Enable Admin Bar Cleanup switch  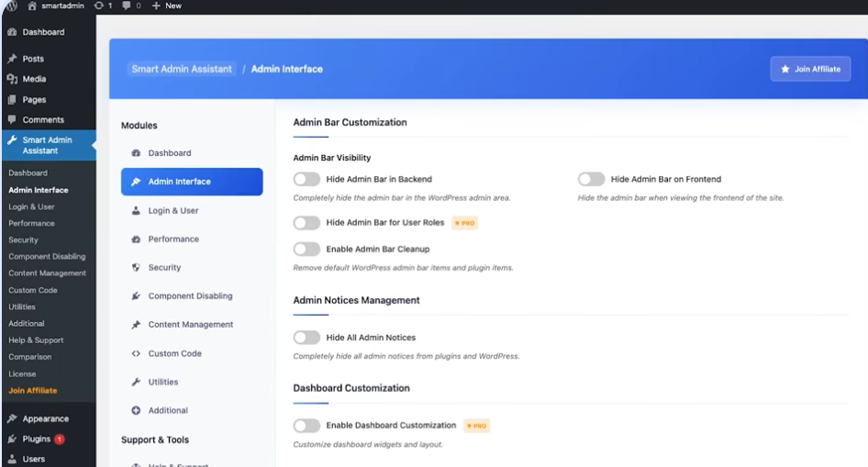306,249
